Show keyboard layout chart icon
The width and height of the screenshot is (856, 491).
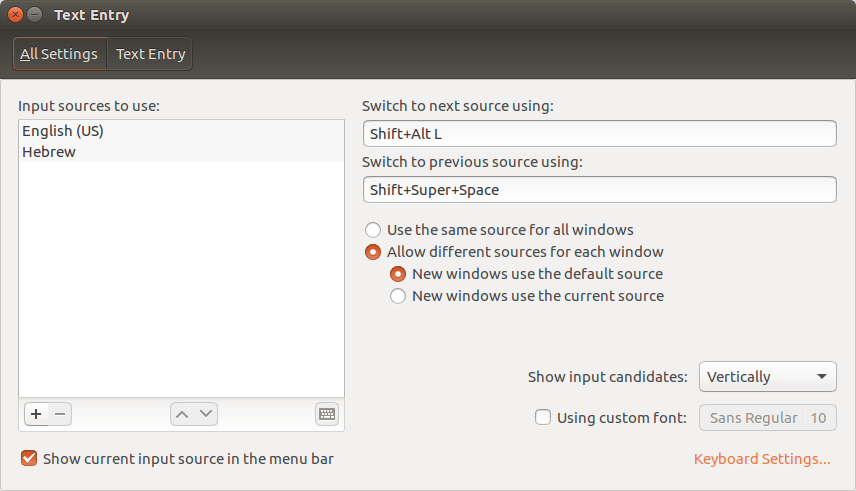(327, 414)
